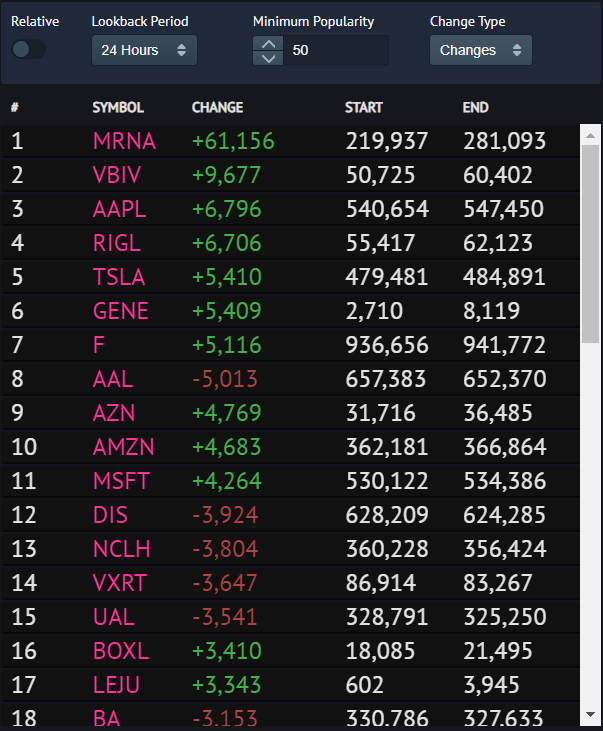Click the start value 31,716

point(381,414)
